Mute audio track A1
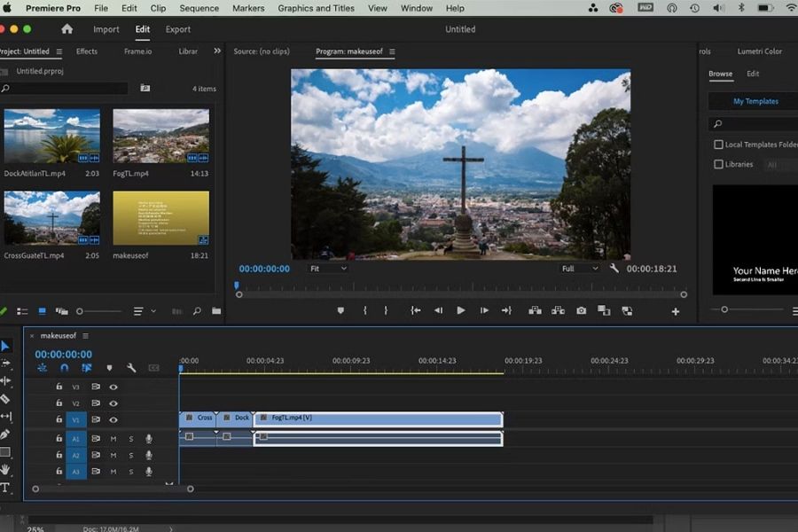 coord(113,438)
